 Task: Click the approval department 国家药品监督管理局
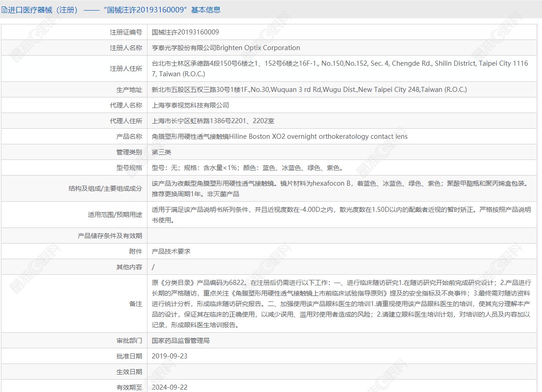181,341
